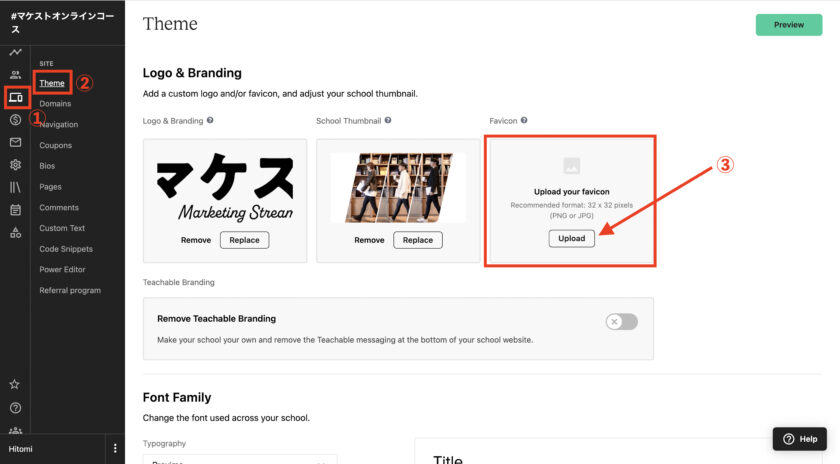The height and width of the screenshot is (464, 840).
Task: Click the Marketing Stream logo image
Action: (225, 187)
